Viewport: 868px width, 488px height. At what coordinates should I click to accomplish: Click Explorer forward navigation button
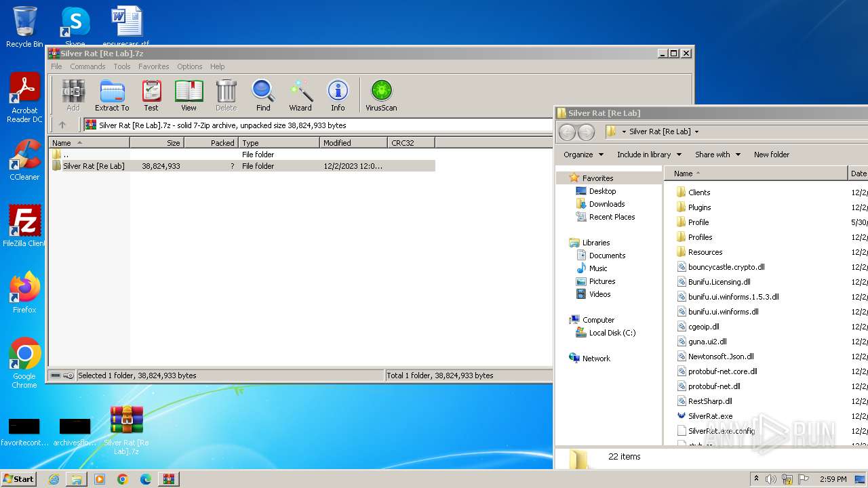tap(586, 132)
